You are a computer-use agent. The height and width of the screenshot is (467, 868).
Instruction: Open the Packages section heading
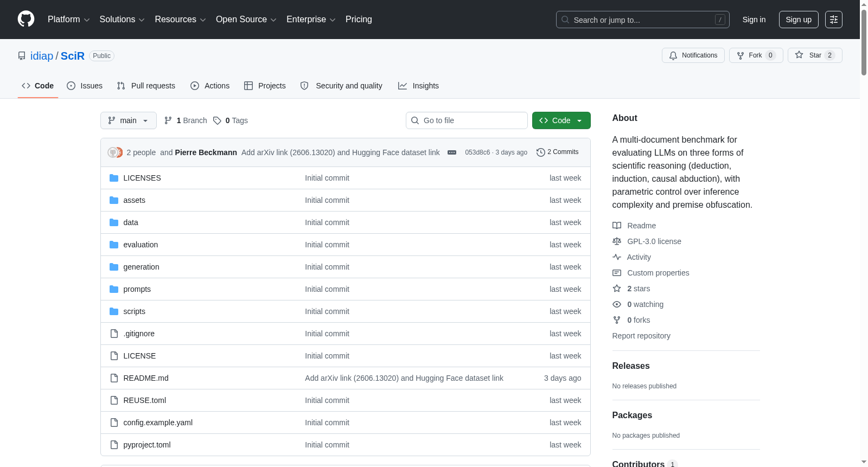(632, 415)
